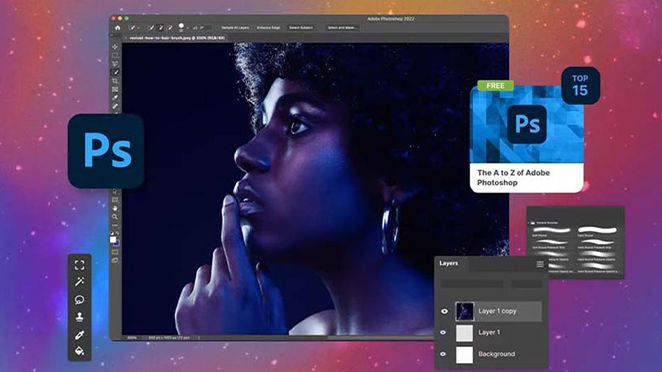The height and width of the screenshot is (372, 662).
Task: Select the Eyedropper tool in the toolbar
Action: click(x=115, y=98)
